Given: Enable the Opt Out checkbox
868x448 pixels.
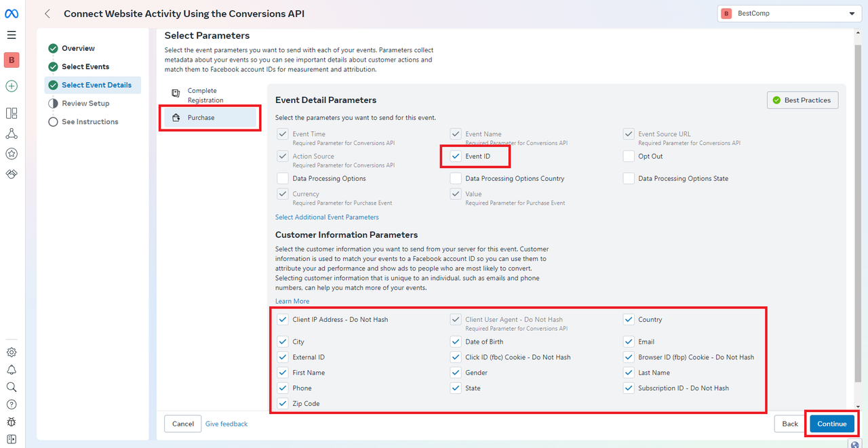Looking at the screenshot, I should tap(628, 157).
